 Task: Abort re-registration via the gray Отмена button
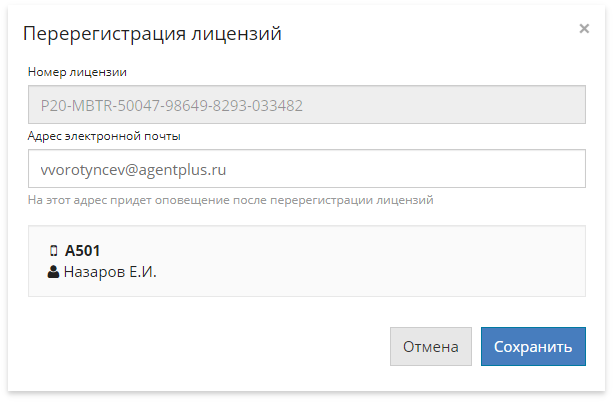coord(431,346)
